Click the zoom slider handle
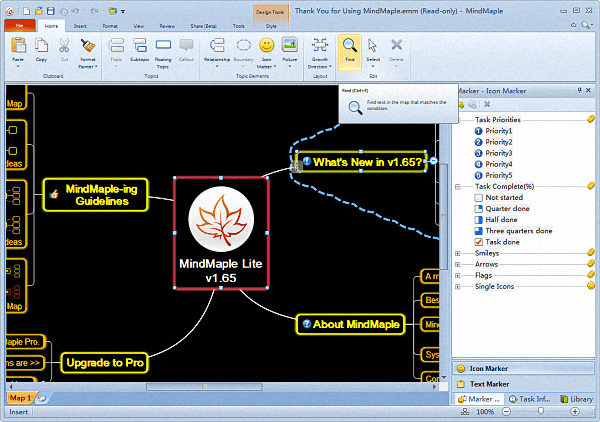 pos(541,411)
